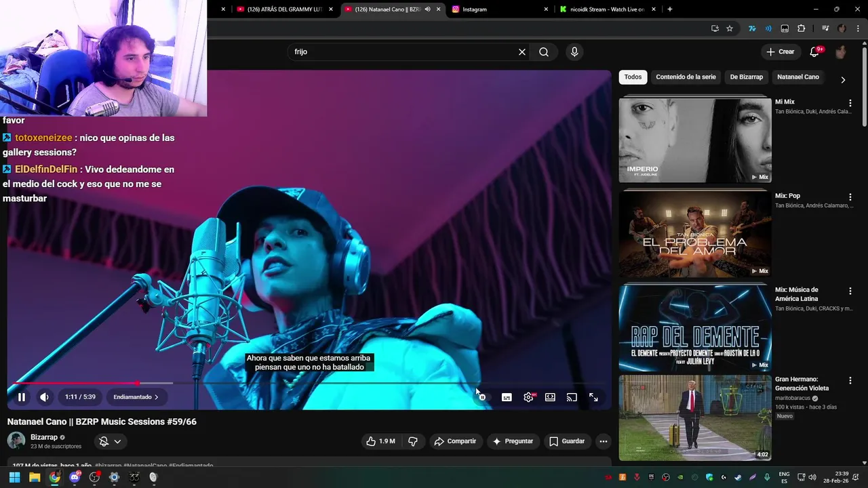Open the video in fullscreen
868x488 pixels.
tap(593, 397)
